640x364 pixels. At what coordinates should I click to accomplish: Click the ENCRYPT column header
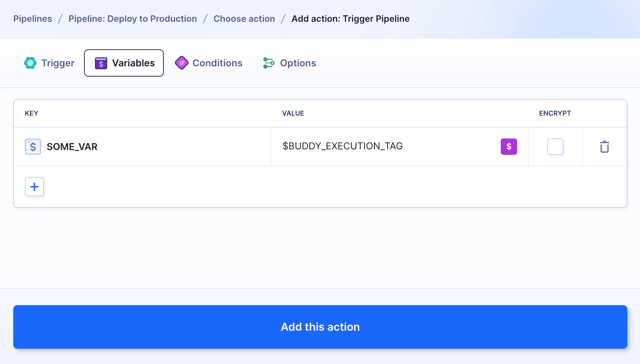pos(555,113)
